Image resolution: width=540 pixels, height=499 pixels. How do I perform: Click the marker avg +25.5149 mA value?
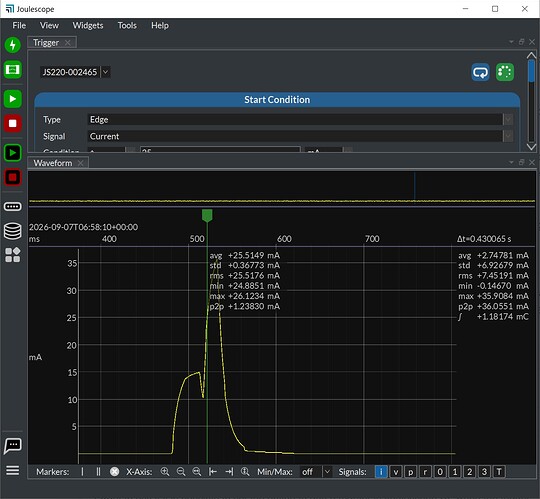[254, 256]
